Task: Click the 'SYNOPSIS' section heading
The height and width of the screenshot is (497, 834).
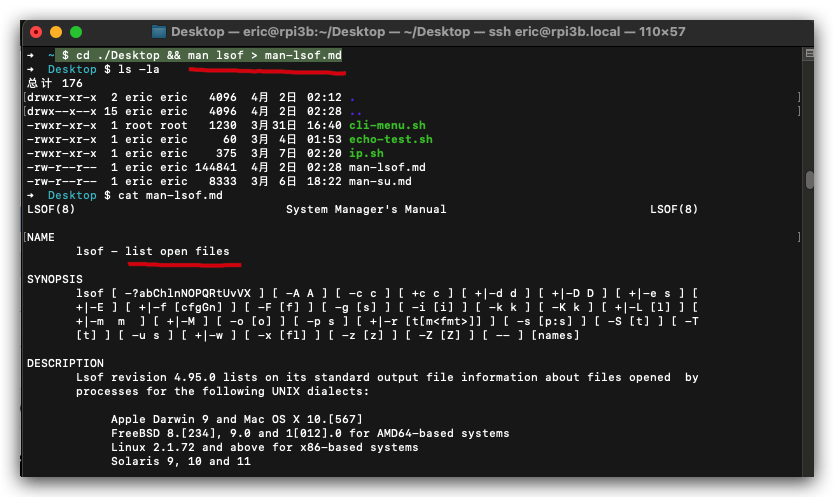Action: pyautogui.click(x=55, y=279)
